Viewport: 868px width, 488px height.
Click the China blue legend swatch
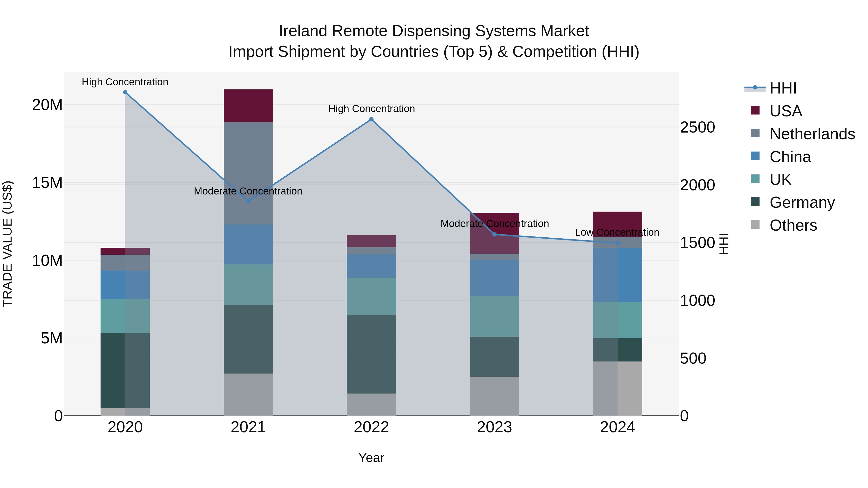point(755,156)
